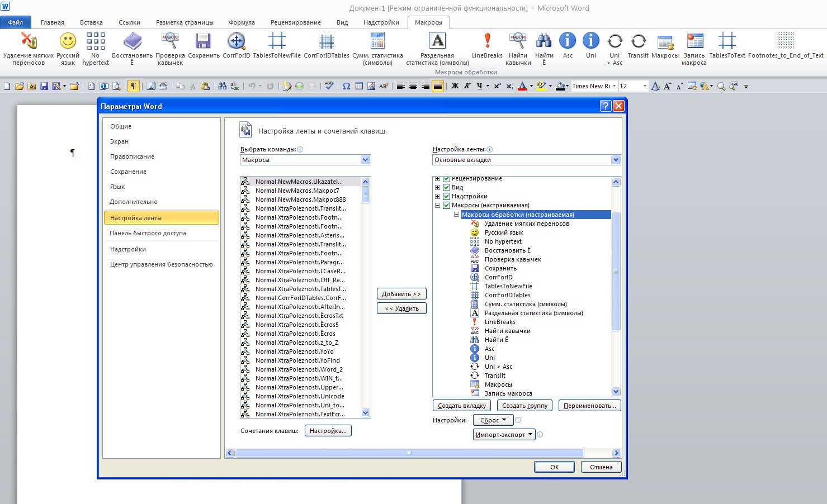Select 'Панель быстрого доступа' in options sidebar
The image size is (827, 504).
[x=162, y=233]
